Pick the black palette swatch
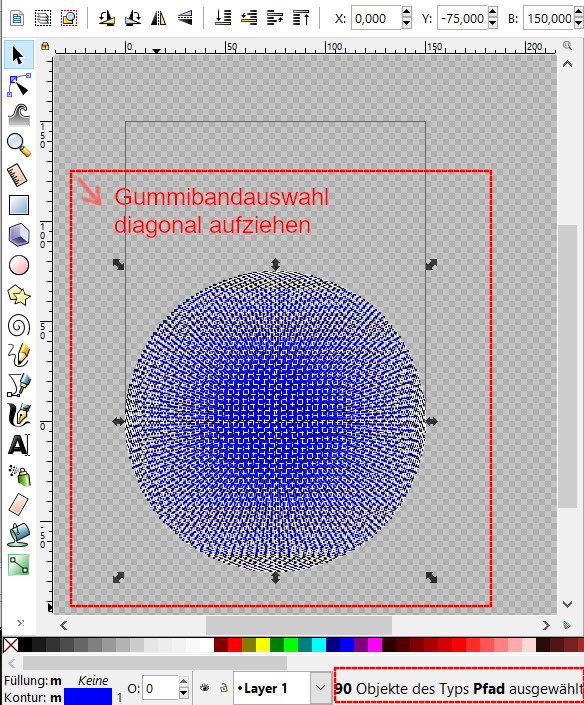The width and height of the screenshot is (584, 705). pos(26,645)
